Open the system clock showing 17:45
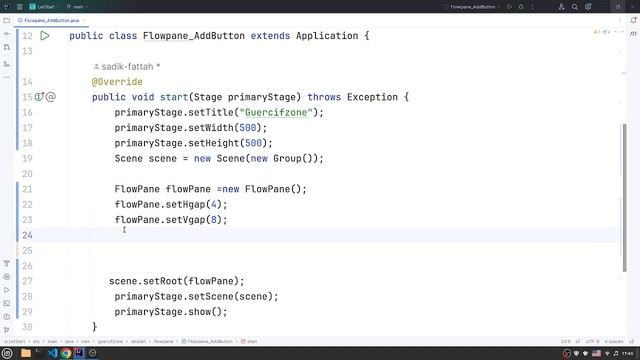Screen dimensions: 640x360 628,353
